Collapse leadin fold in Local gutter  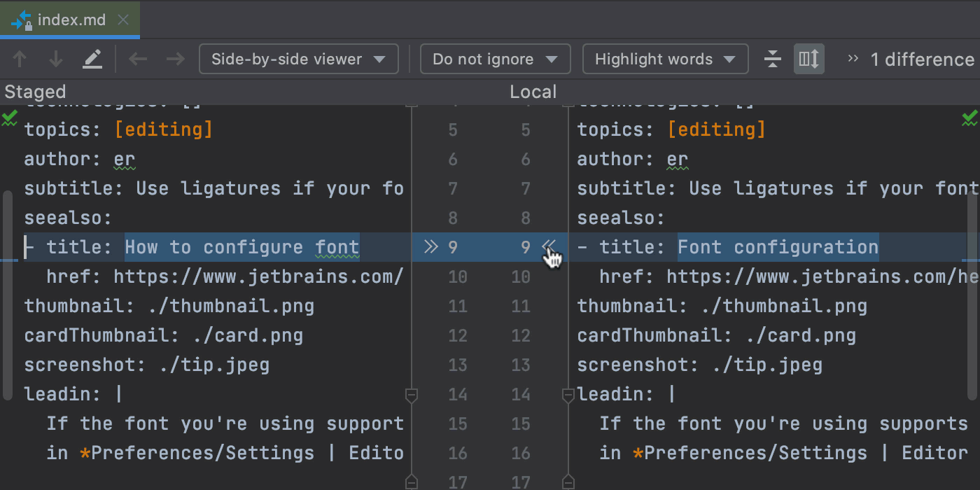click(568, 396)
